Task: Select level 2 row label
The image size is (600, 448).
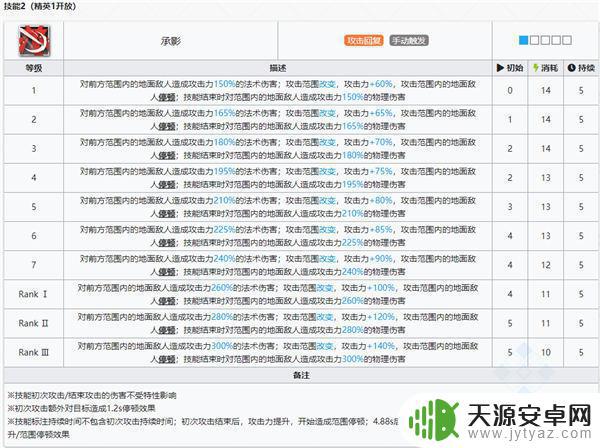Action: click(34, 120)
